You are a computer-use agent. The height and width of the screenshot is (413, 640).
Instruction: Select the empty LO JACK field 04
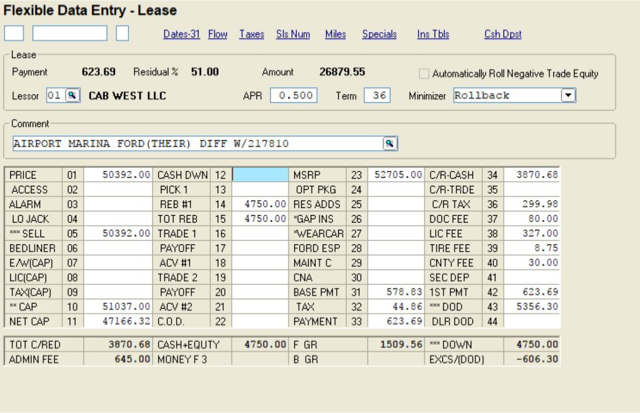[118, 219]
